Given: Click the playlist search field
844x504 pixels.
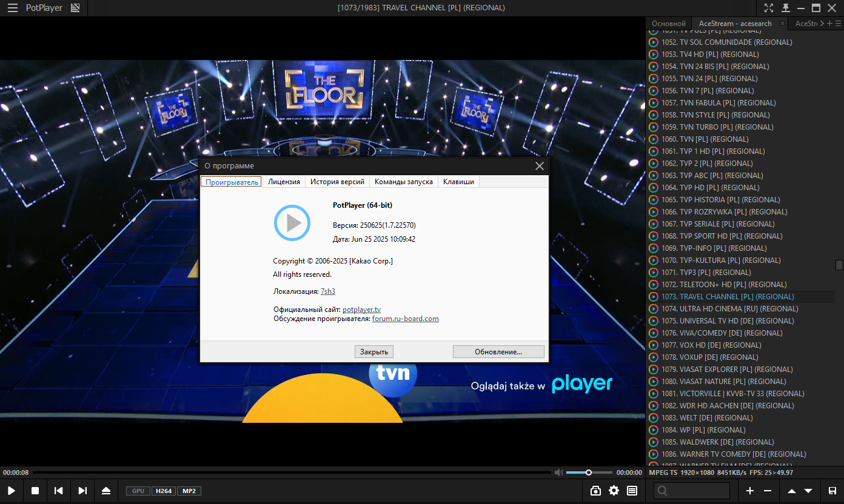Looking at the screenshot, I should click(x=692, y=491).
